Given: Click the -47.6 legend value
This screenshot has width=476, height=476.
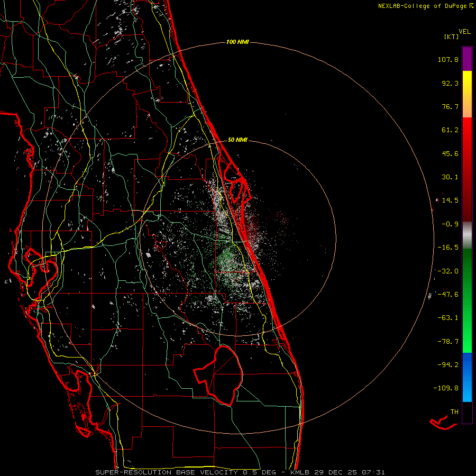Looking at the screenshot, I should tap(448, 295).
